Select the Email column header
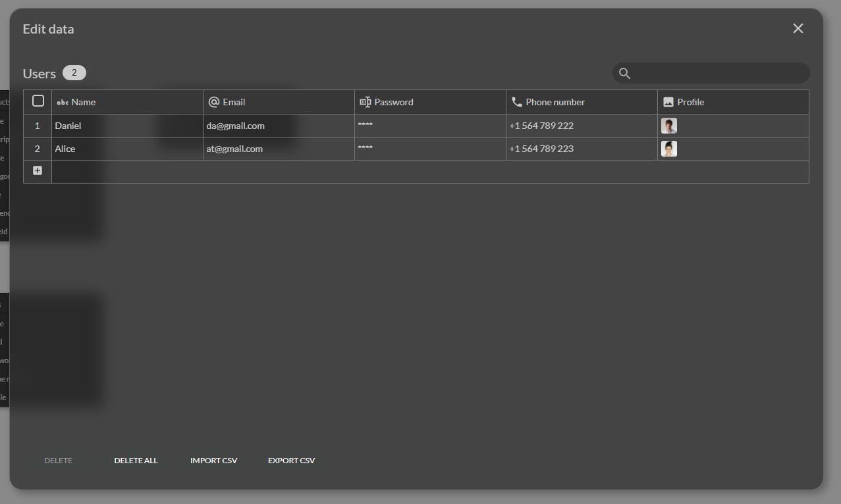This screenshot has height=504, width=841. click(279, 102)
